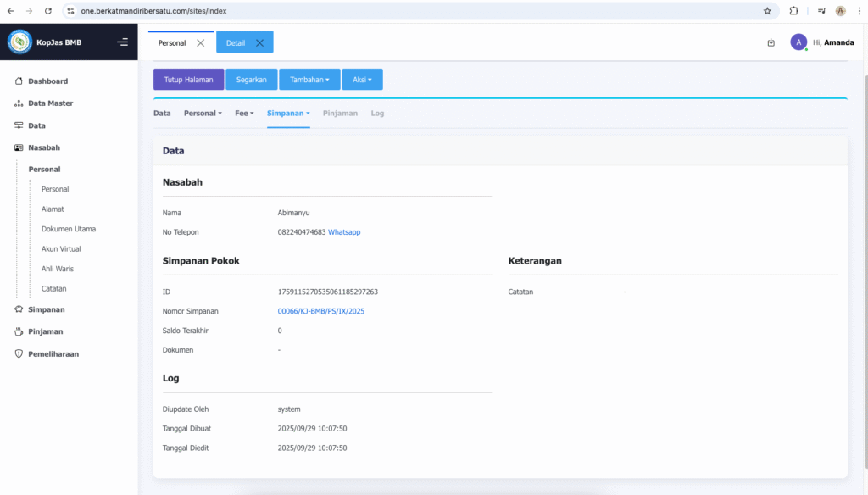The height and width of the screenshot is (495, 868).
Task: Click the Tutup Halaman button
Action: pos(188,80)
